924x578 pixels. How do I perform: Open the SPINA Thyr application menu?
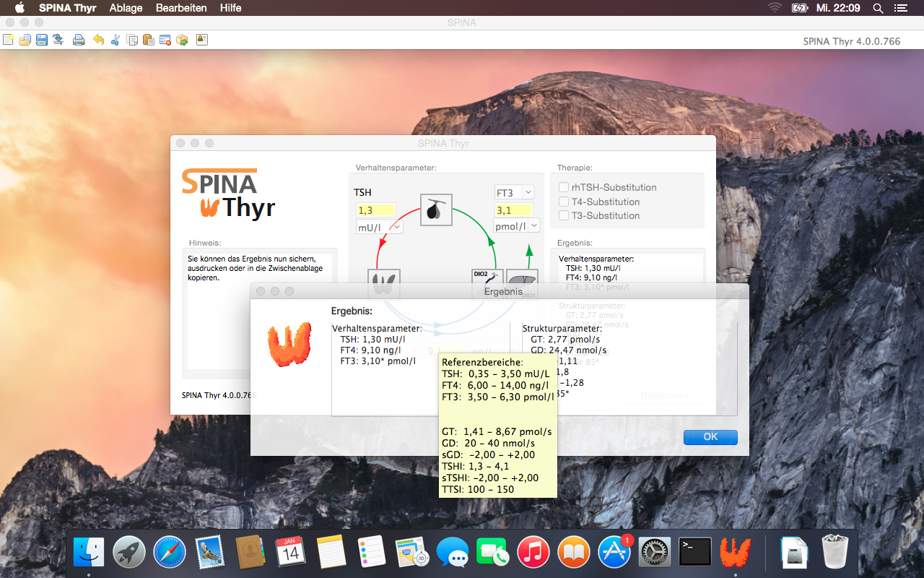coord(68,8)
